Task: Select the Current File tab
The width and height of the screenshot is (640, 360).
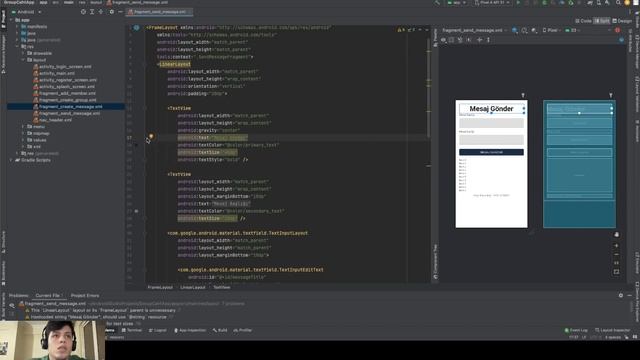Action: (48, 296)
